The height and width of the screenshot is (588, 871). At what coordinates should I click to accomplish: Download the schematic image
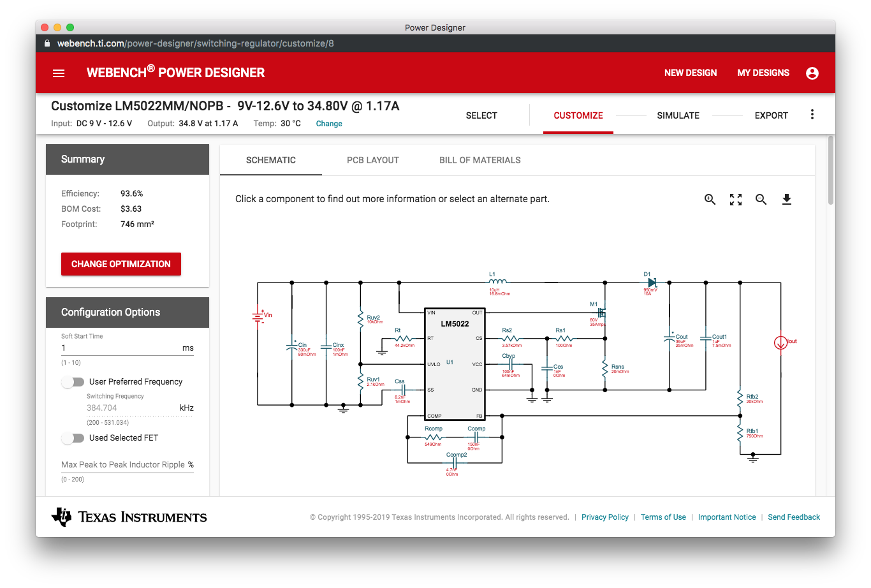[787, 200]
